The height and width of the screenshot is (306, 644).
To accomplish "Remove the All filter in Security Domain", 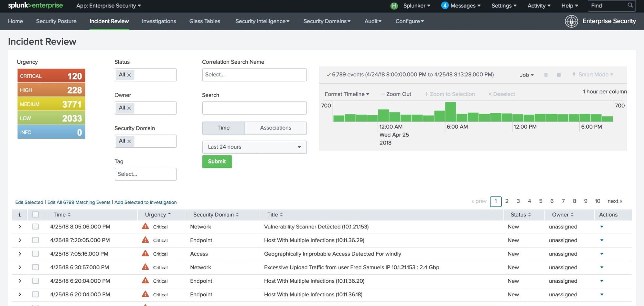I will (x=129, y=141).
